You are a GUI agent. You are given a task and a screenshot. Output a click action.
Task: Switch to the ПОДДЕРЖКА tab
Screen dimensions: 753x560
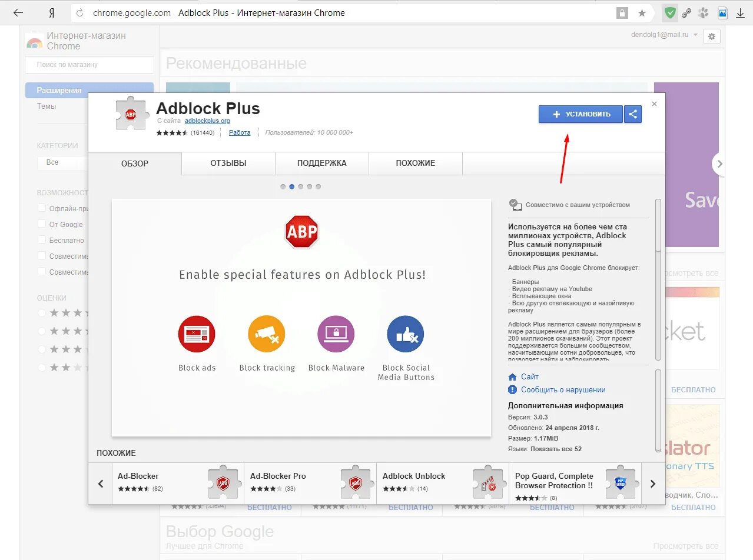pos(322,164)
